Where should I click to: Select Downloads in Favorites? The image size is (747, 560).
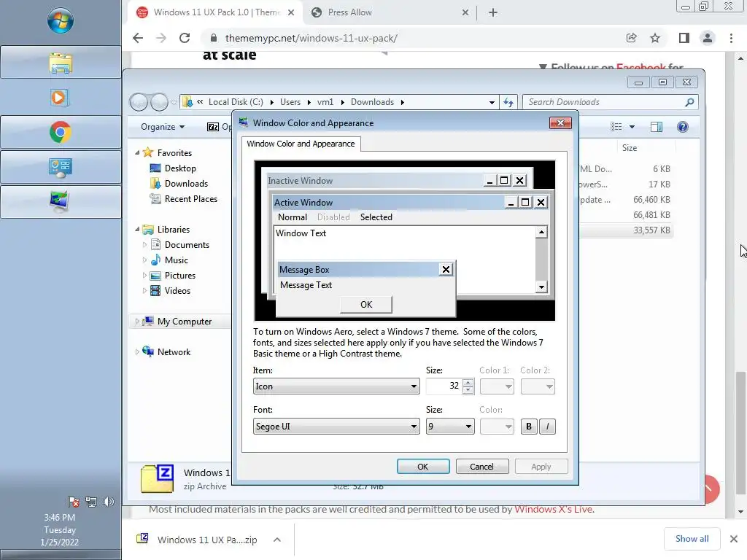coord(186,183)
